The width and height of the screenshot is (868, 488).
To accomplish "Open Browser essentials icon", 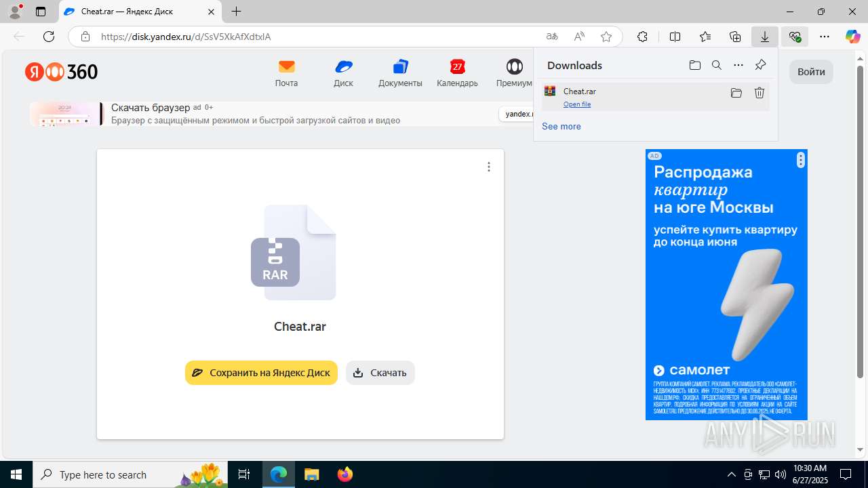I will pyautogui.click(x=795, y=37).
